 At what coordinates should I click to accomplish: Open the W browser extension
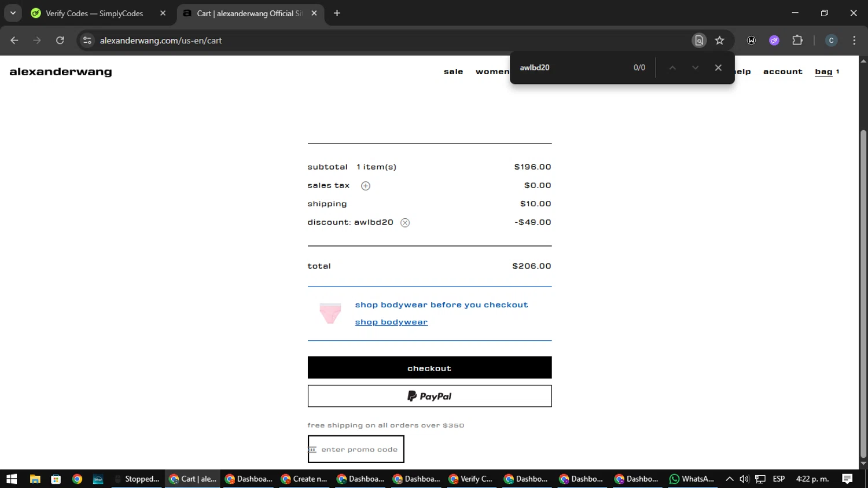point(751,41)
